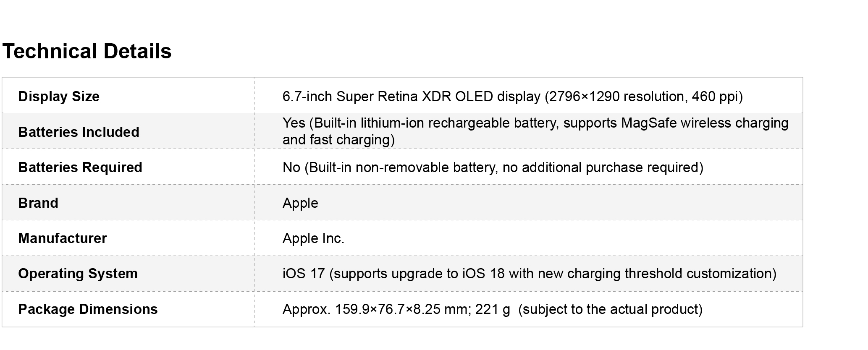868x350 pixels.
Task: Click the iOS 17 operating system value
Action: coord(304,274)
